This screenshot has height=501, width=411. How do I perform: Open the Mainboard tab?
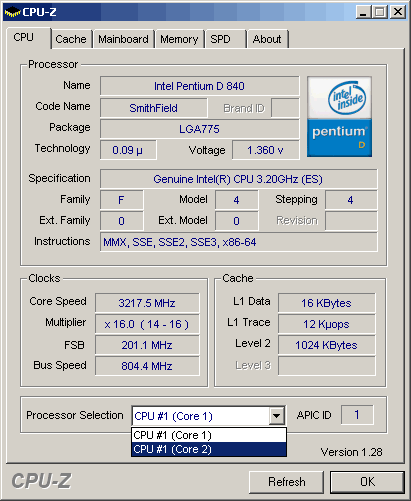pos(123,39)
